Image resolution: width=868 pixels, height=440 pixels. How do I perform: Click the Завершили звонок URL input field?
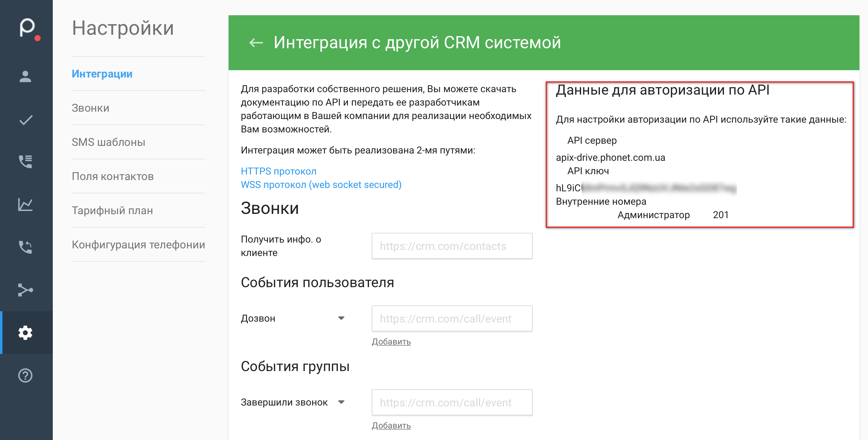coord(452,402)
